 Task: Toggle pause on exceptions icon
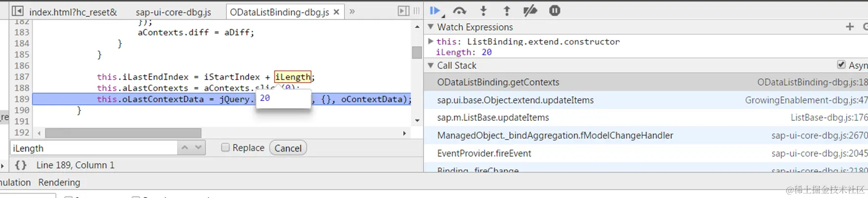pos(555,10)
